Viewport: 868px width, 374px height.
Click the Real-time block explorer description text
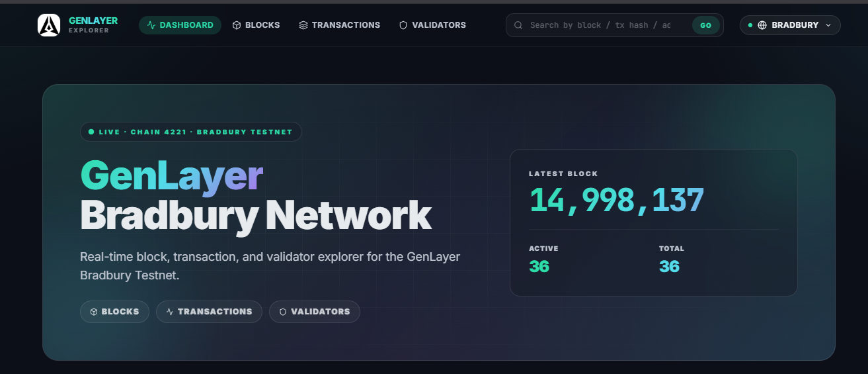270,265
